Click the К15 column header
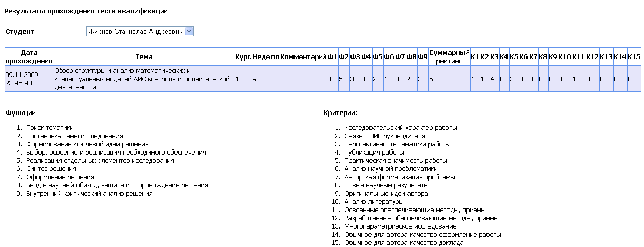Screen dimensions: 644x247 [634, 56]
